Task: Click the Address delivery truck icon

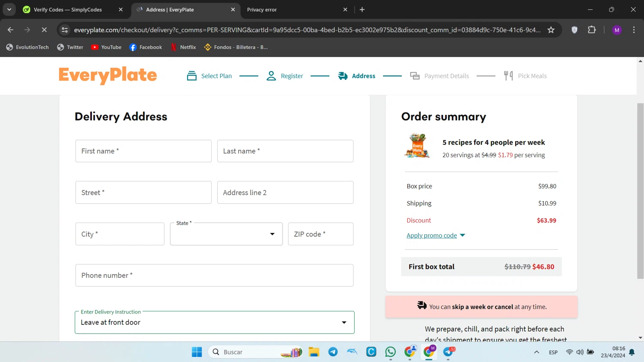Action: pyautogui.click(x=343, y=76)
